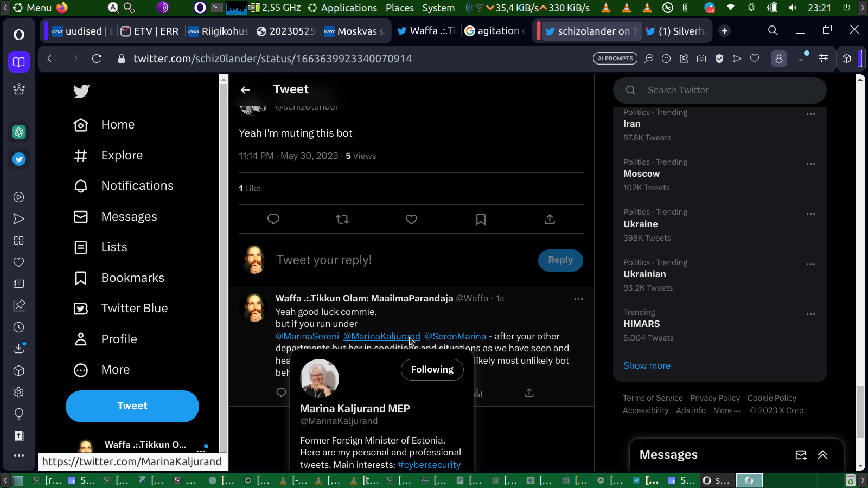The image size is (868, 488).
Task: Open the browser profile icon in the toolbar
Action: (779, 59)
